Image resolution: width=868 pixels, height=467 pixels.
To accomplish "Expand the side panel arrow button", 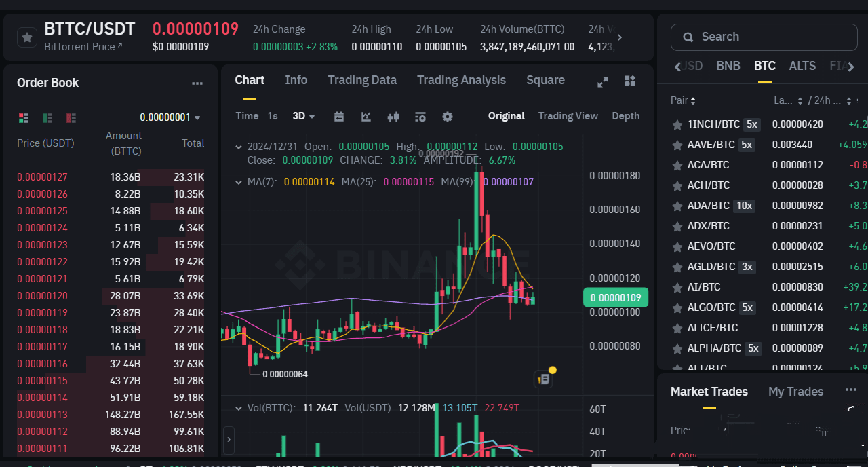I will (x=229, y=440).
